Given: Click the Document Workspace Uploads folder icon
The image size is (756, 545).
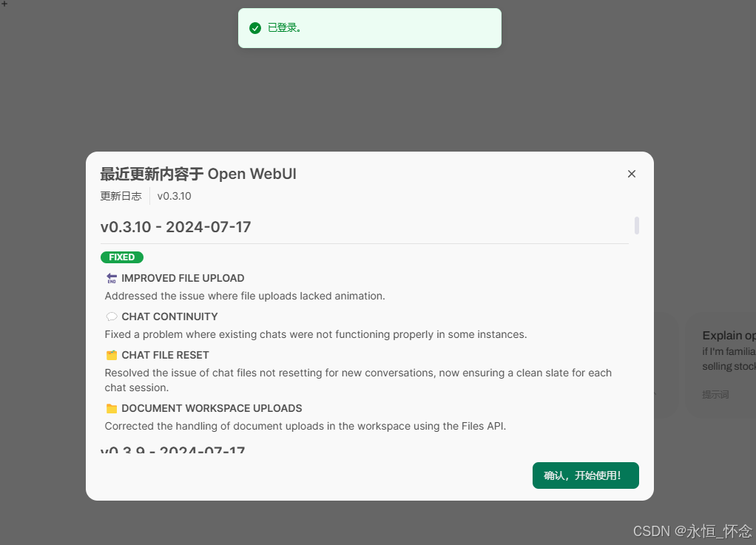Looking at the screenshot, I should 112,408.
